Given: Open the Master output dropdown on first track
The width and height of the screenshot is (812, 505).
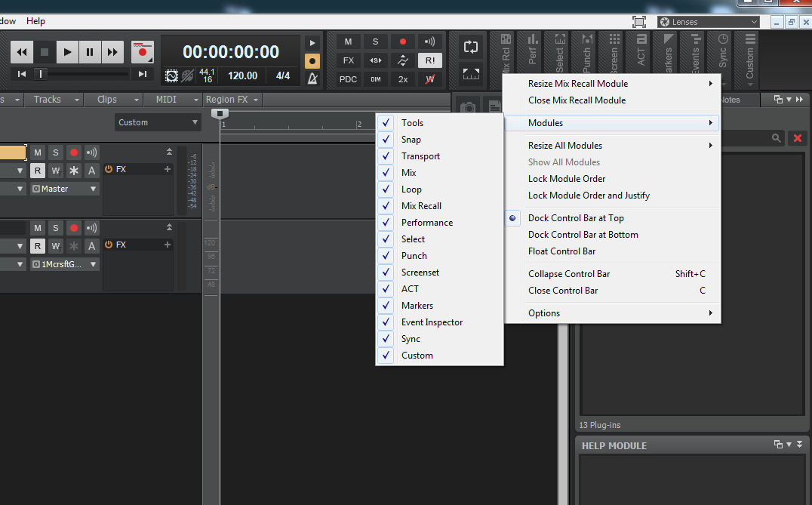Looking at the screenshot, I should pyautogui.click(x=64, y=189).
